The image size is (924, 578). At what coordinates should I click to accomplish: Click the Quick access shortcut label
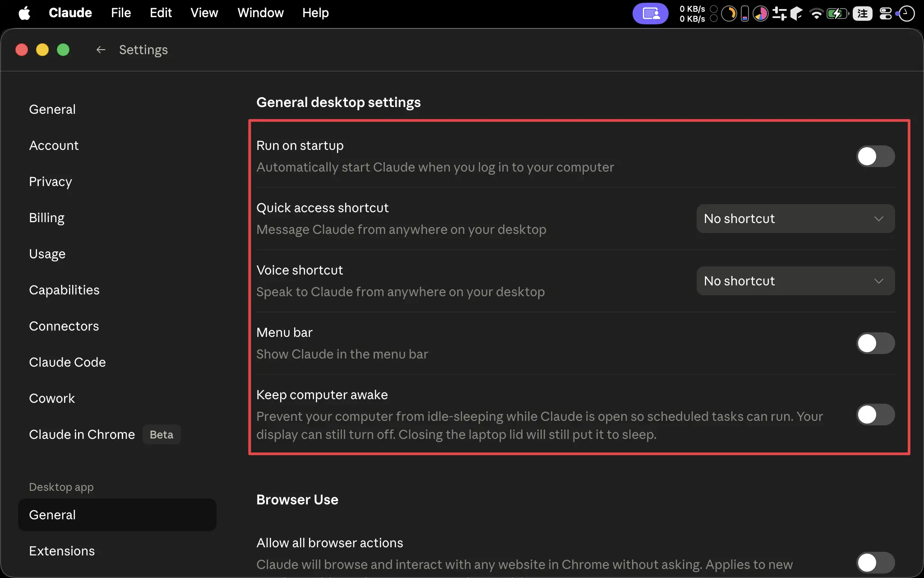click(323, 208)
